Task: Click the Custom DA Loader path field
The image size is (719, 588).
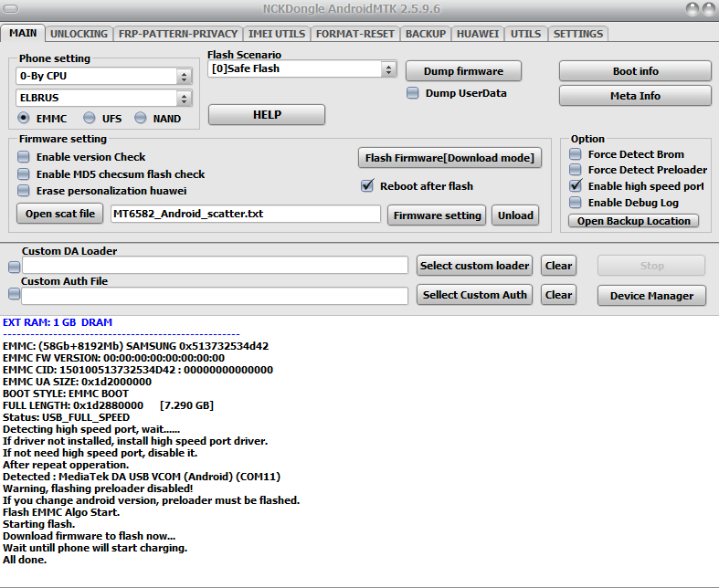Action: pyautogui.click(x=215, y=266)
